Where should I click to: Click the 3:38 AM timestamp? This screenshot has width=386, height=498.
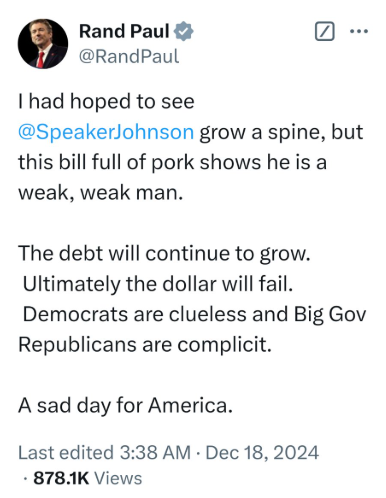155,452
